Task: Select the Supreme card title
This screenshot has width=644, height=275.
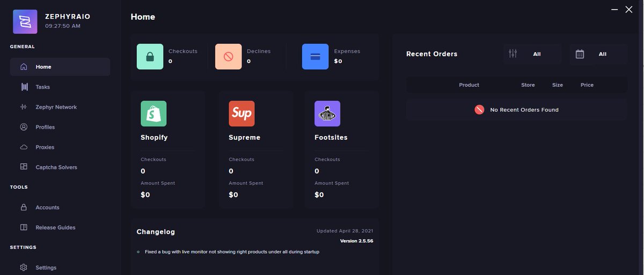Action: pyautogui.click(x=244, y=137)
